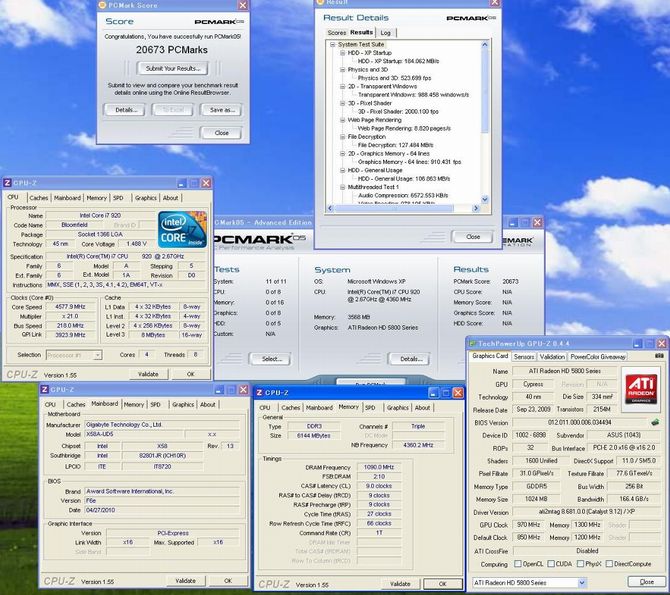Click Details under PCMark05 System section
This screenshot has height=595, width=670.
(x=411, y=359)
